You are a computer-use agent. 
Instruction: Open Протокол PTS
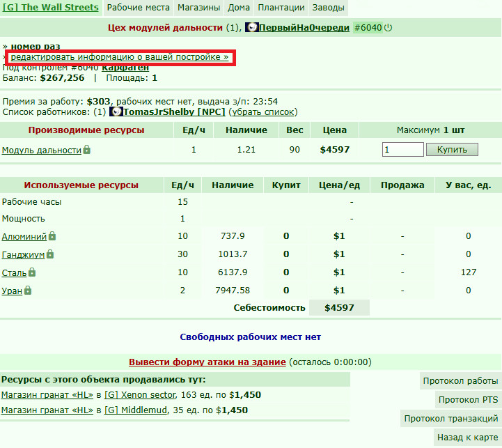468,400
